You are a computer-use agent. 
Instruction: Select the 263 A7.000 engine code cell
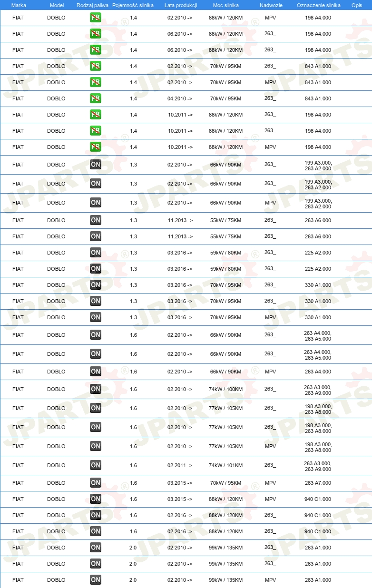[x=318, y=483]
